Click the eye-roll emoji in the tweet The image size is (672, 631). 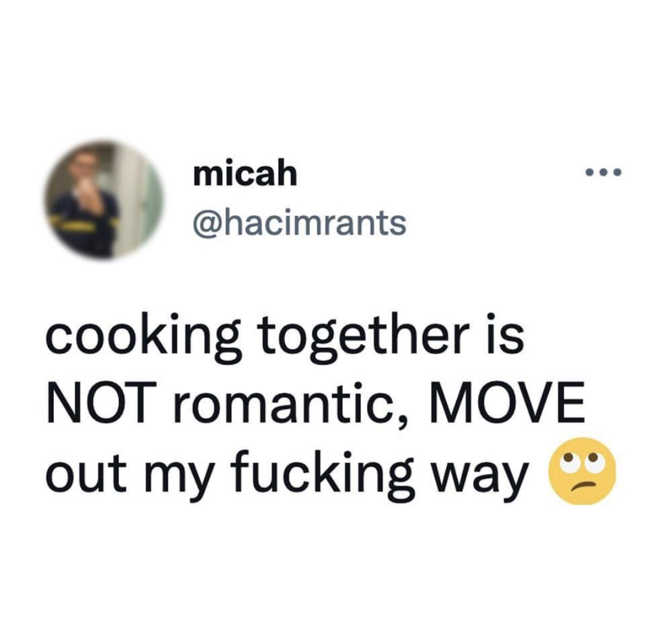click(x=582, y=471)
